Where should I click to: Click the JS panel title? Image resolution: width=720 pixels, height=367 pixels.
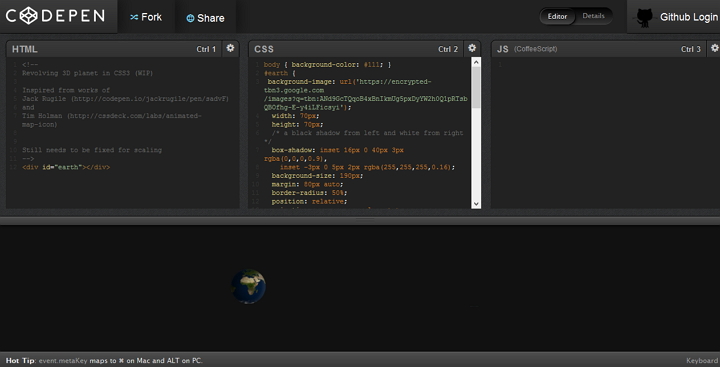[502, 49]
